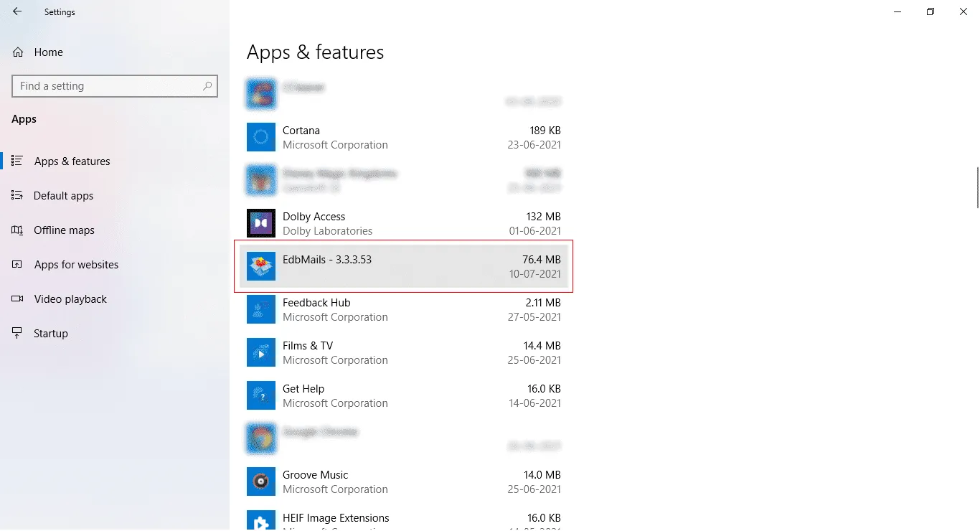980x531 pixels.
Task: Click the HEIF Image Extensions icon
Action: tap(261, 521)
